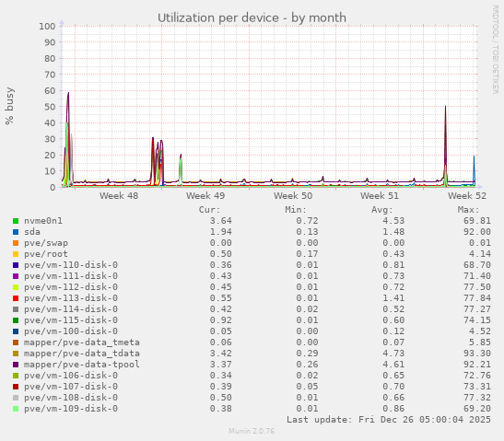Select the mapper/pve-data_tdata label

(82, 354)
